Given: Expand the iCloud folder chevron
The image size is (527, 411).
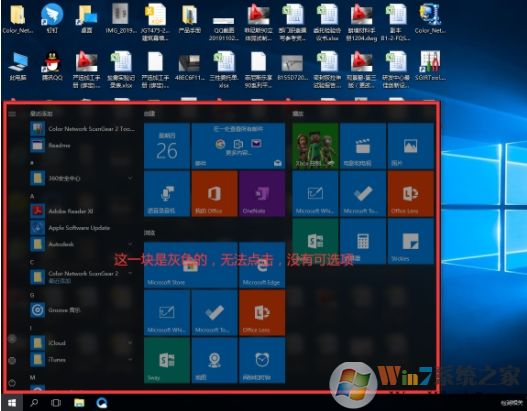Looking at the screenshot, I should [x=130, y=343].
